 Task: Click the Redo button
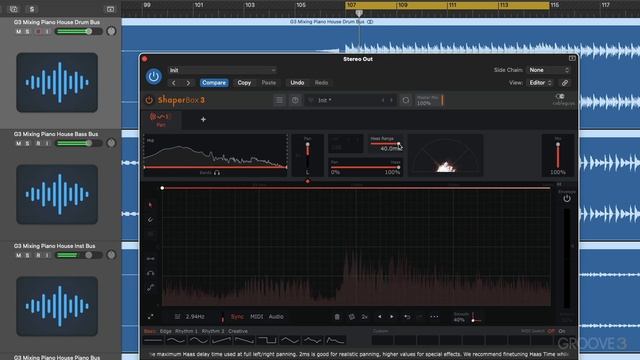click(x=321, y=83)
